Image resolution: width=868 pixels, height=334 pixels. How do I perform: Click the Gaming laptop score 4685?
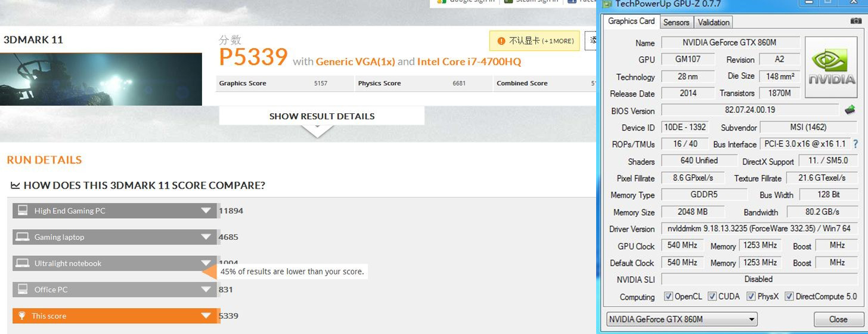click(228, 237)
